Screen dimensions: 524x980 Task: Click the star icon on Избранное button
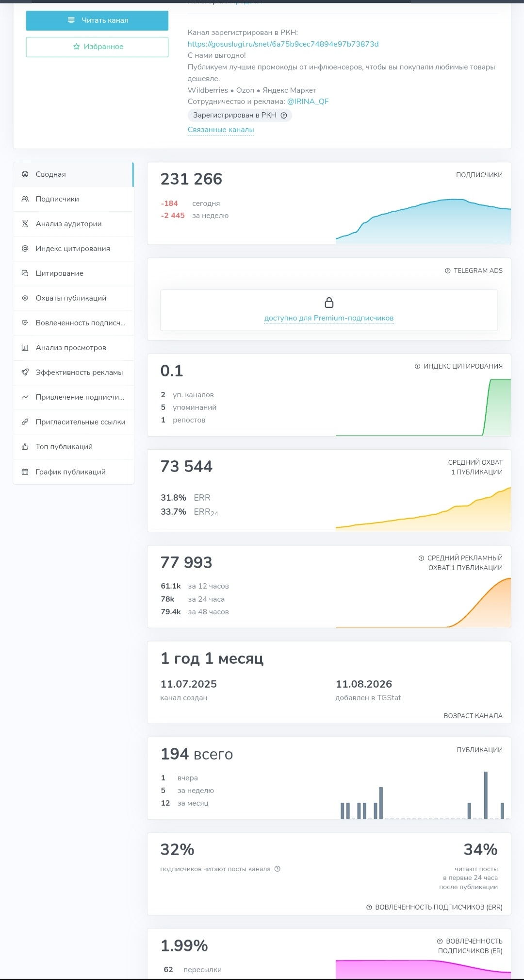coord(76,47)
